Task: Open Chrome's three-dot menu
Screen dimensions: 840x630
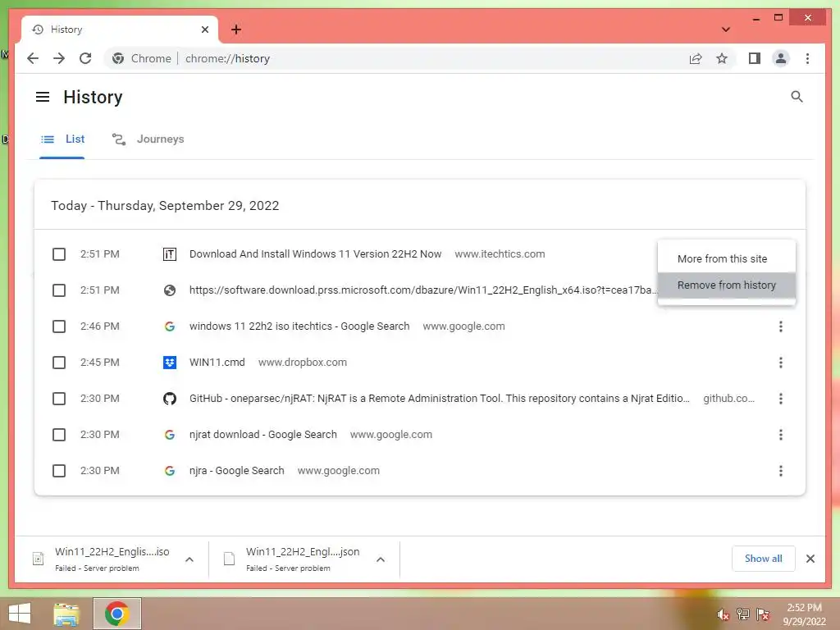Action: tap(807, 58)
